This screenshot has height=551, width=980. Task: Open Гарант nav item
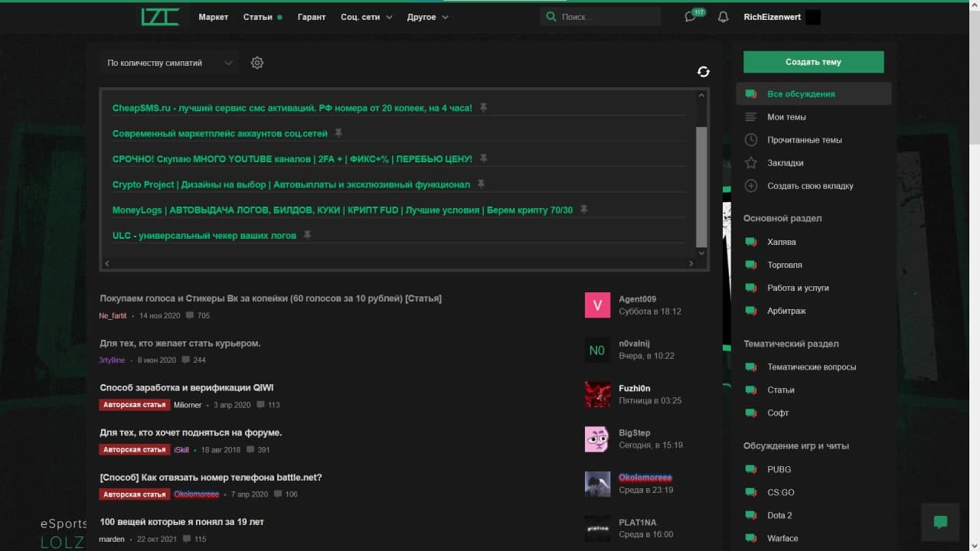[312, 17]
